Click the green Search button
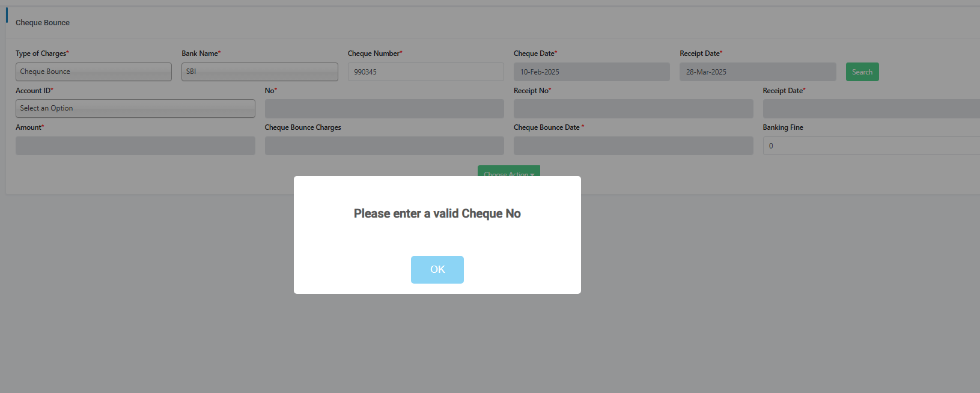This screenshot has height=393, width=980. pos(862,72)
